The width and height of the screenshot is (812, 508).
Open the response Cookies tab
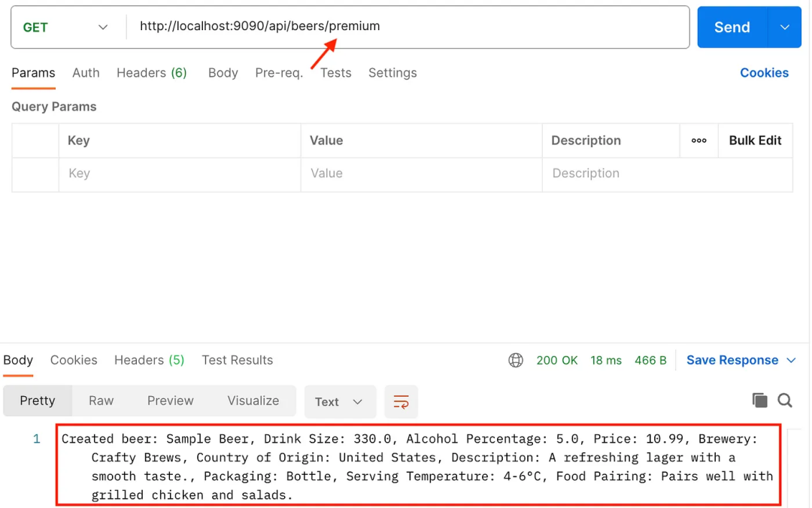pyautogui.click(x=74, y=361)
